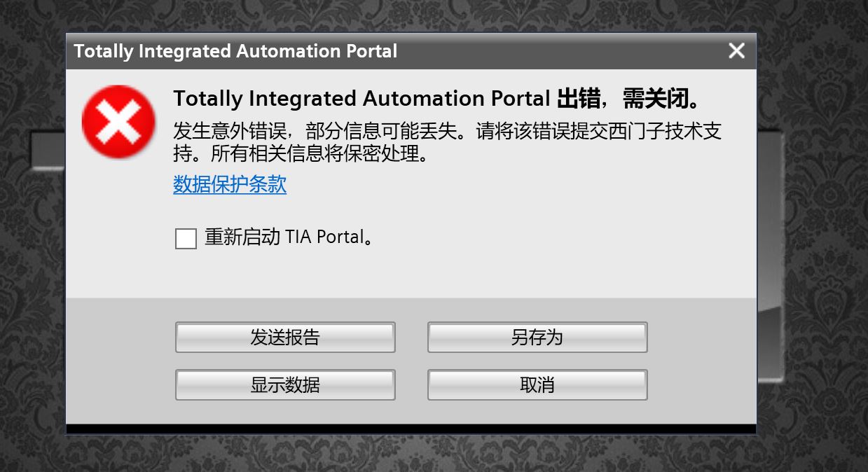
Task: Click the 重新启动 TIA Portal。 label text
Action: [x=288, y=237]
